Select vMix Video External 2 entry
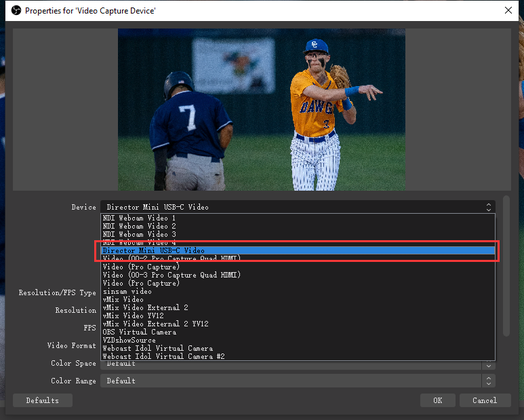This screenshot has width=524, height=420. (x=298, y=307)
